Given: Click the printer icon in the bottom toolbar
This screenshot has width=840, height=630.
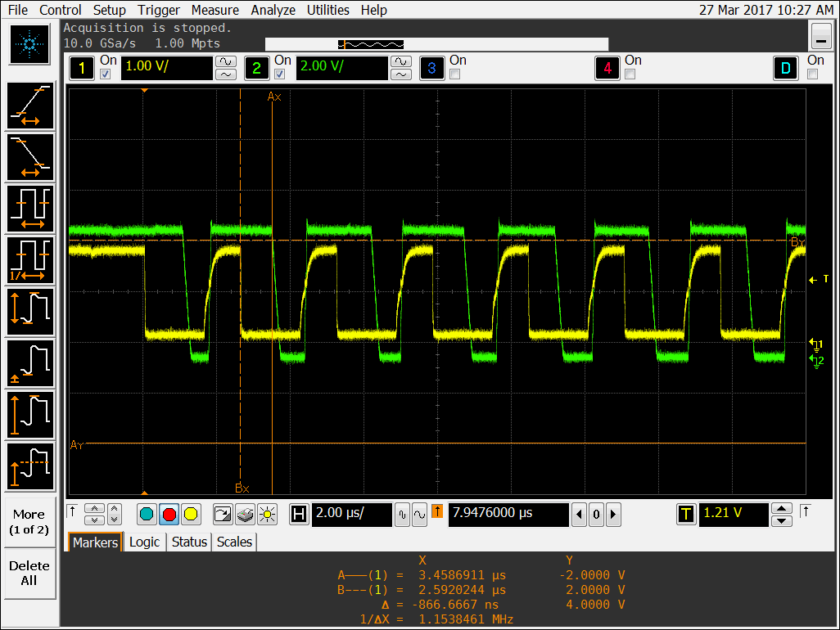Looking at the screenshot, I should (x=245, y=515).
